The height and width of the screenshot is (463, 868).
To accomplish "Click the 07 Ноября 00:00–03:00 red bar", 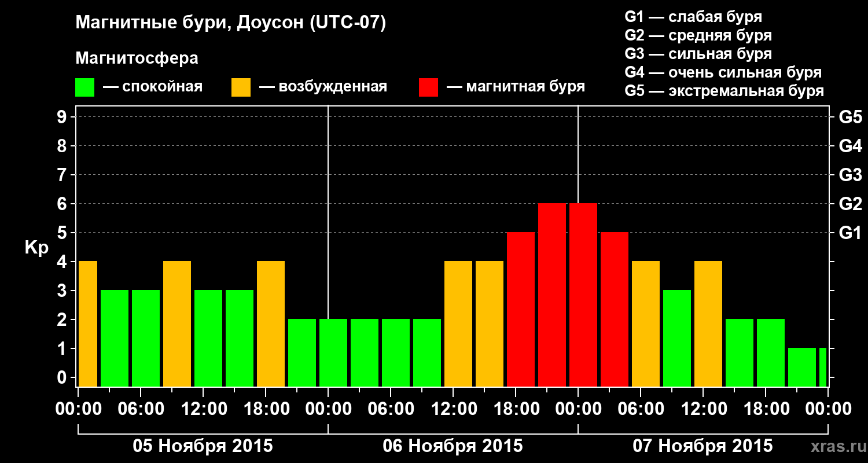I will [583, 295].
